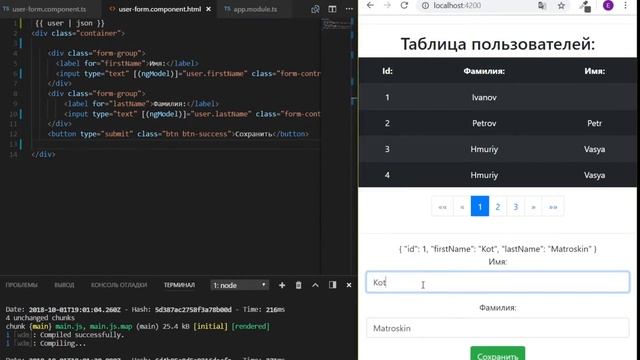
Task: Click the 'Имя:' form label
Action: pyautogui.click(x=498, y=262)
